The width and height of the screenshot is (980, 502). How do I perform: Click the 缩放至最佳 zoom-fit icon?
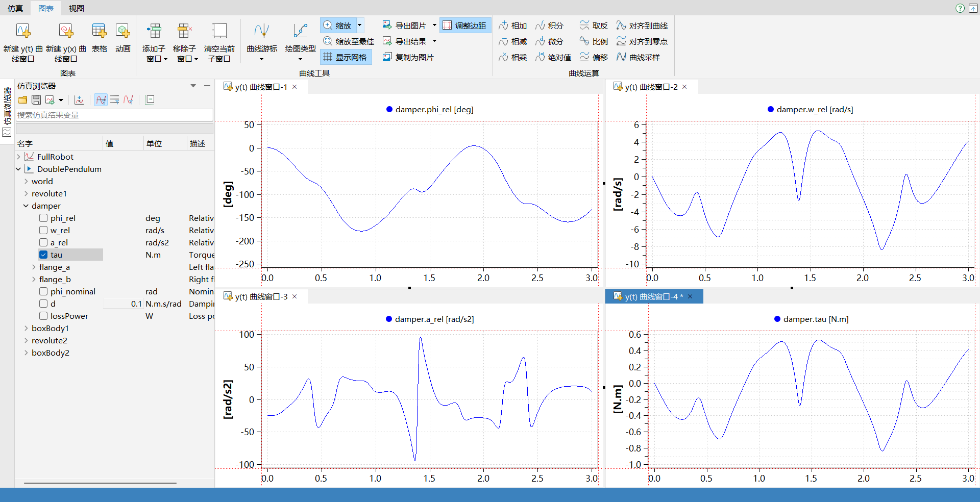pos(328,41)
